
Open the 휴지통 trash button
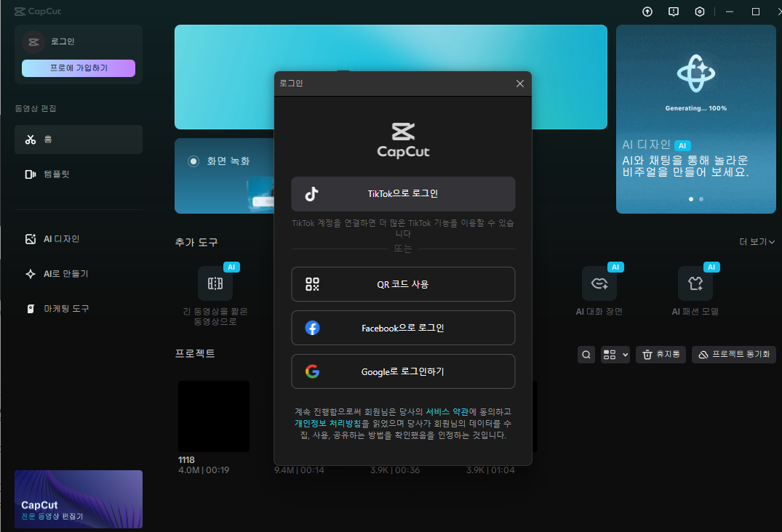[x=661, y=355]
